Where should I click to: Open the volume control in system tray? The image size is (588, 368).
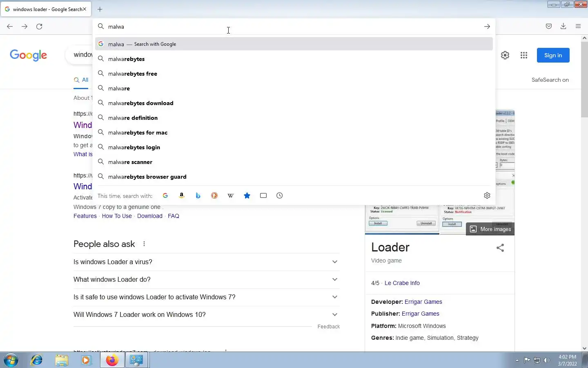(x=547, y=360)
